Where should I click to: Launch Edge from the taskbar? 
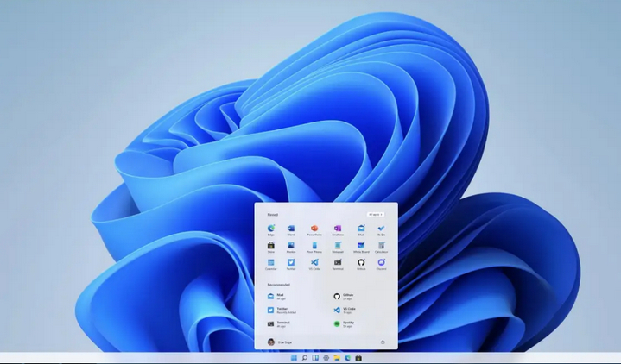pyautogui.click(x=347, y=358)
